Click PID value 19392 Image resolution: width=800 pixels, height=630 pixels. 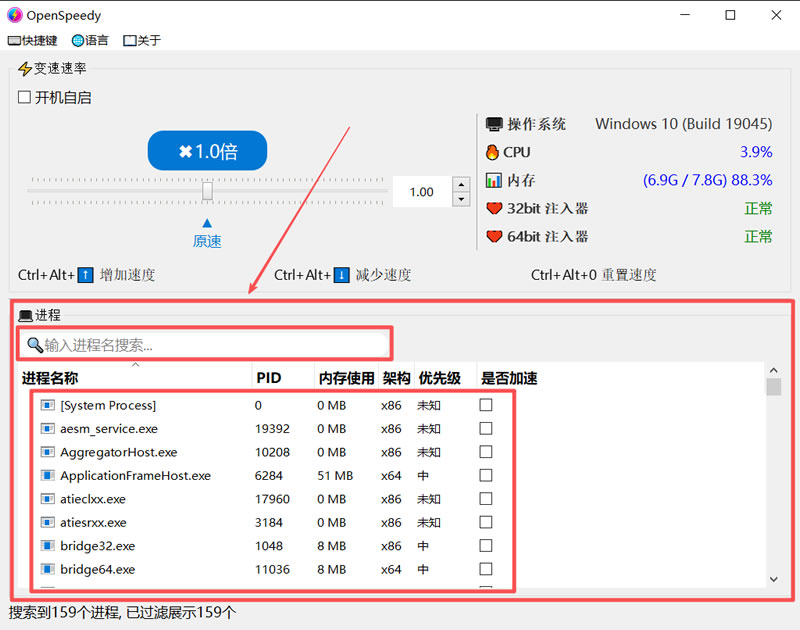(272, 429)
